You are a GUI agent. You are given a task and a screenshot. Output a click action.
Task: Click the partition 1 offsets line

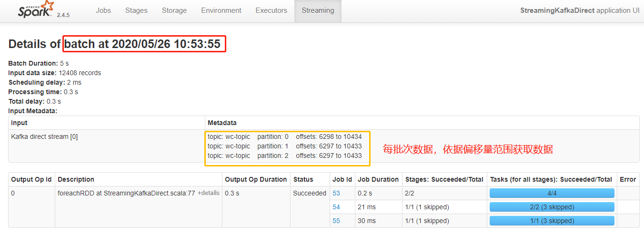285,146
